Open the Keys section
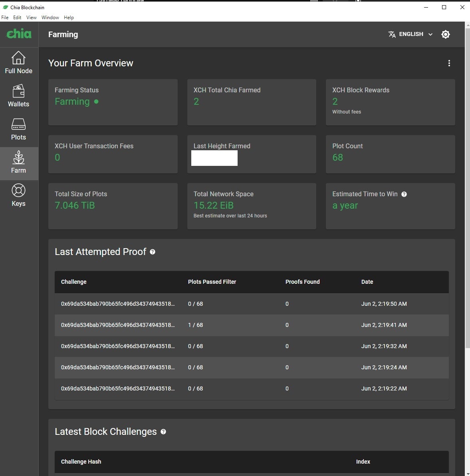This screenshot has width=470, height=476. (x=18, y=195)
